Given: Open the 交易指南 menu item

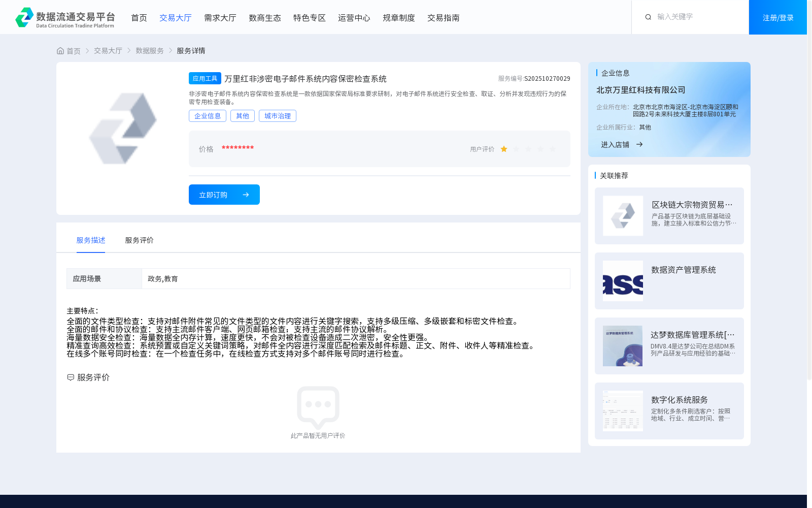Looking at the screenshot, I should [x=444, y=18].
